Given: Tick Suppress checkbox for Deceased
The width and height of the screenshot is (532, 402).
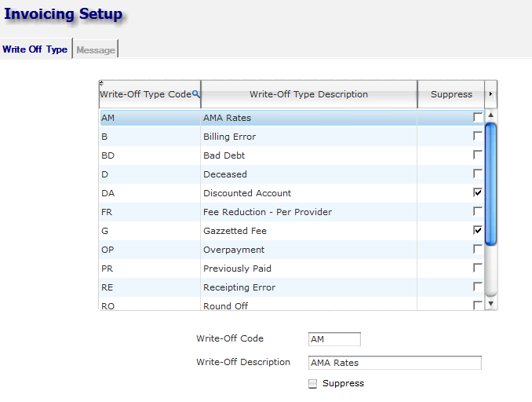Looking at the screenshot, I should click(x=478, y=174).
